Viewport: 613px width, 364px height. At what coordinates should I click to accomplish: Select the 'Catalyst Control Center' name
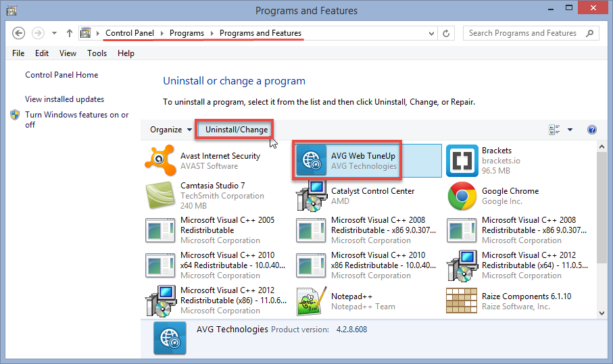tap(372, 191)
